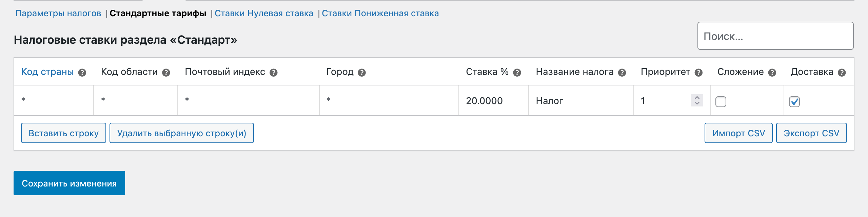Click help icon next to Ставка %
Image resolution: width=868 pixels, height=217 pixels.
[x=517, y=73]
